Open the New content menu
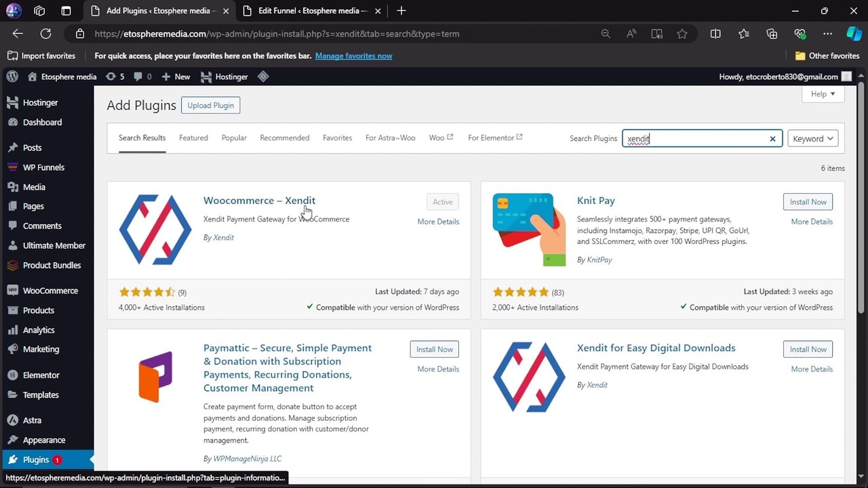Screen dimensions: 868x488 coord(176,77)
